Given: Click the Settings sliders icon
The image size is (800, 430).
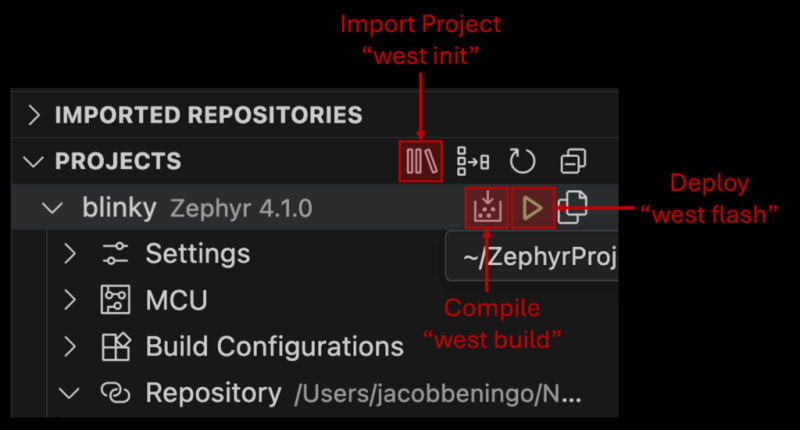Looking at the screenshot, I should point(115,254).
